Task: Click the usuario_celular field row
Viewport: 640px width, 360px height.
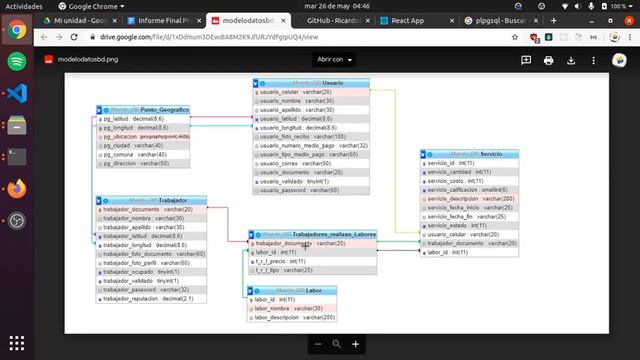Action: pos(311,92)
